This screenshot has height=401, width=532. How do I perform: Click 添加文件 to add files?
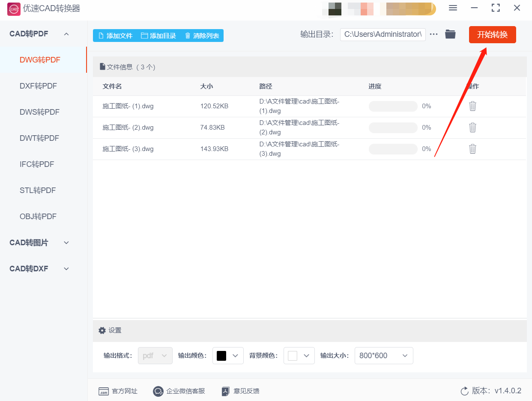pyautogui.click(x=115, y=36)
